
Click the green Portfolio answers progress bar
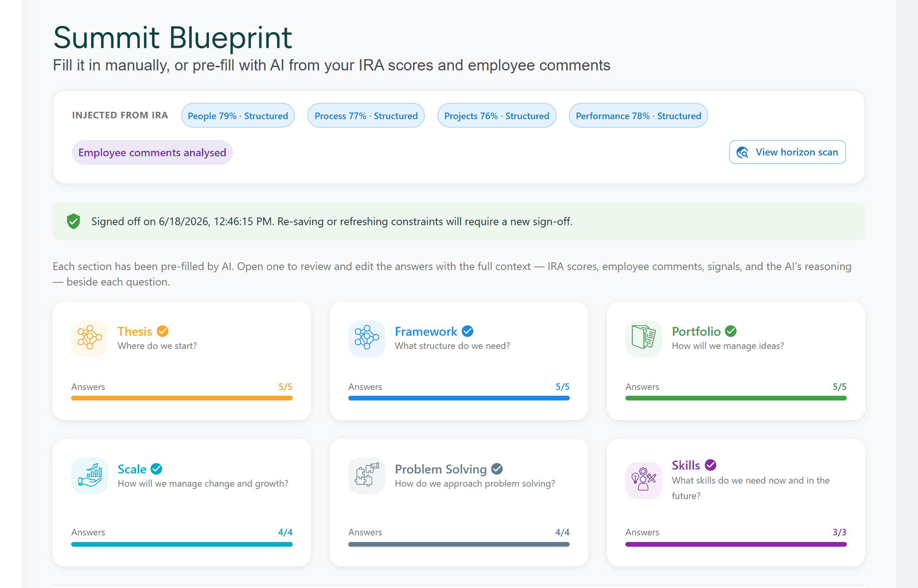coord(736,398)
